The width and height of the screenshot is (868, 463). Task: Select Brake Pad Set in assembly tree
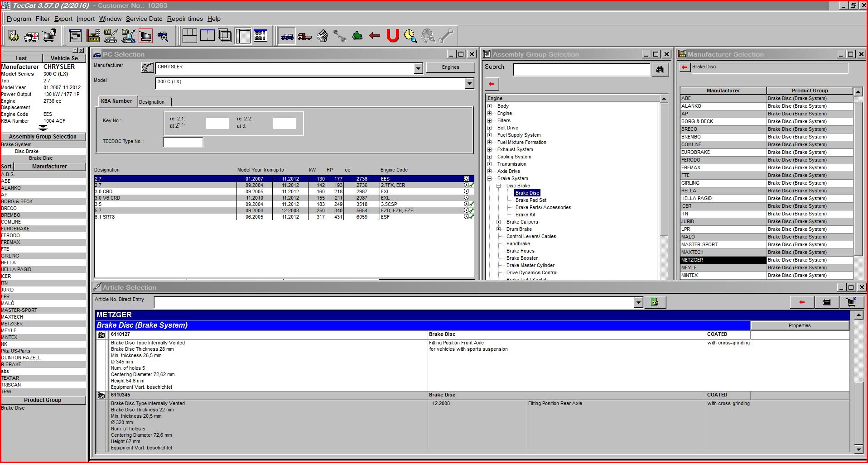[531, 200]
